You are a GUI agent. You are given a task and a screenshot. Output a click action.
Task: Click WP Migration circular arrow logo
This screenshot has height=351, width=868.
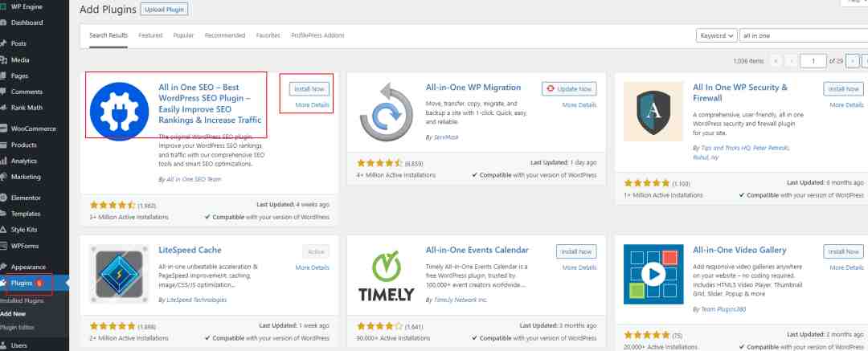pos(387,112)
